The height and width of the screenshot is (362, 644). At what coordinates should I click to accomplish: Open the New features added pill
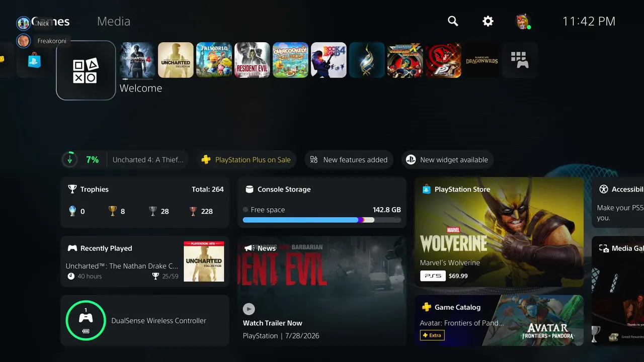pos(349,159)
